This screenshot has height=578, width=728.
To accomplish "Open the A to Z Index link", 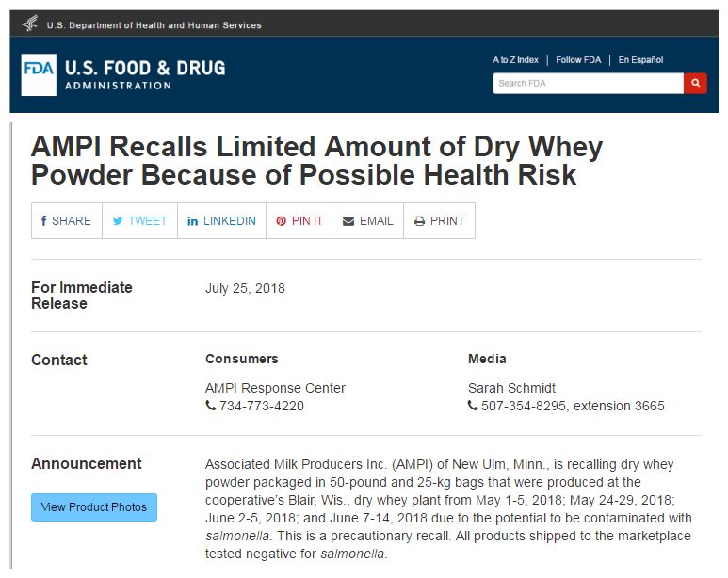I will [515, 60].
